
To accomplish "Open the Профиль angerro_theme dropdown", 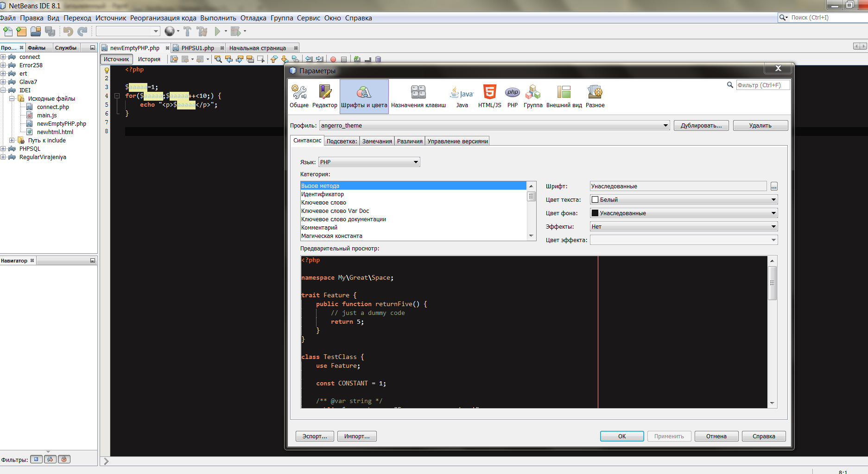I will coord(494,125).
